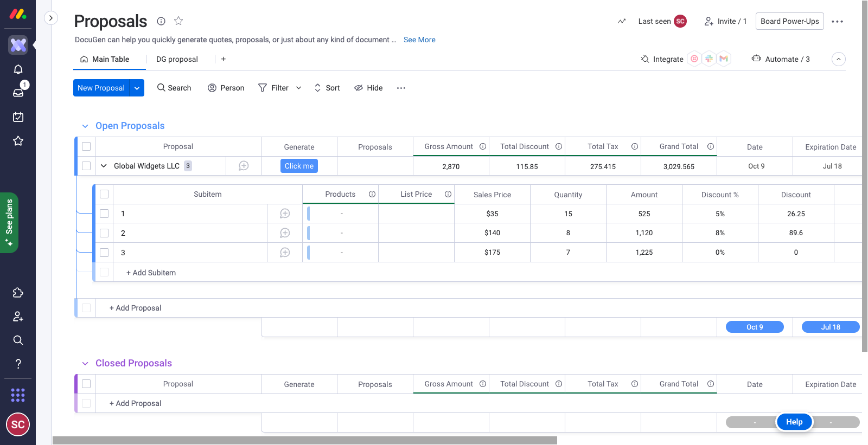The image size is (868, 445).
Task: Open the board activity log icon
Action: pos(622,21)
